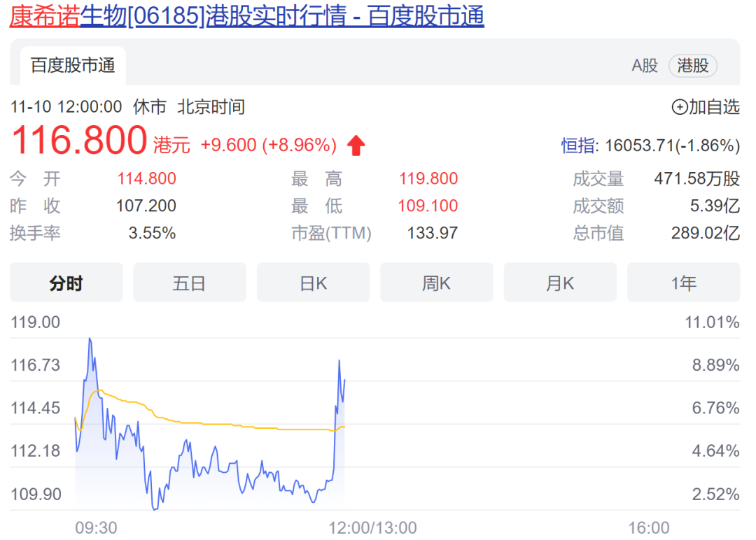756x540 pixels.
Task: Click the blue price line's opening peak
Action: [x=90, y=340]
